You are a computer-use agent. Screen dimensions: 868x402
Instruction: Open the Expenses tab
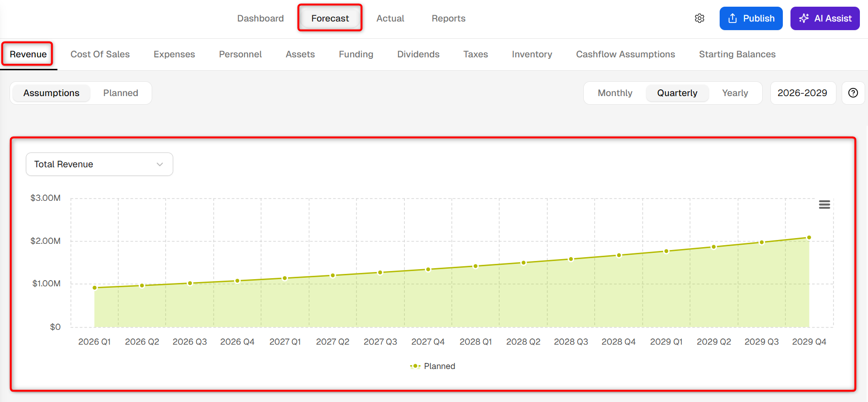[174, 54]
